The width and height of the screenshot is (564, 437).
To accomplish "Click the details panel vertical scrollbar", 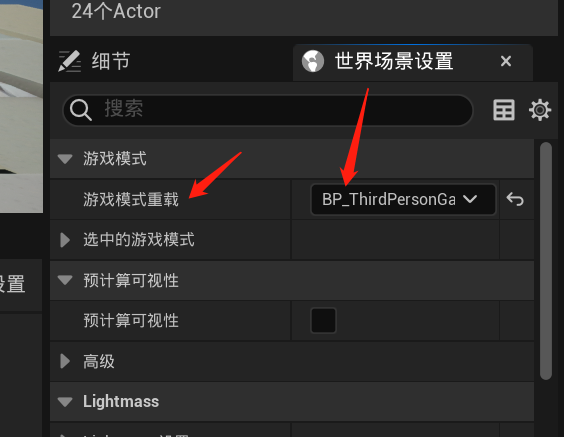I will [x=546, y=261].
